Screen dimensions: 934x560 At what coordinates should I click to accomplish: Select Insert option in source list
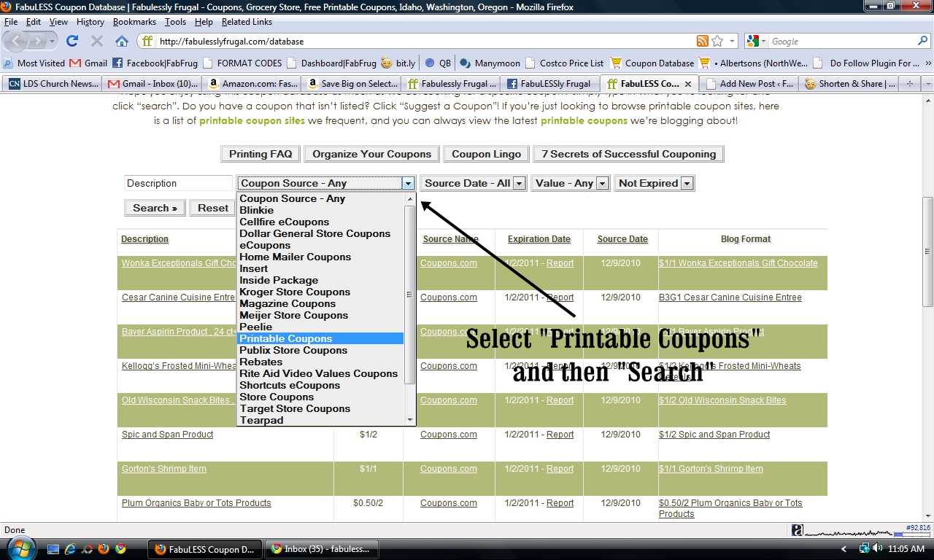320,269
